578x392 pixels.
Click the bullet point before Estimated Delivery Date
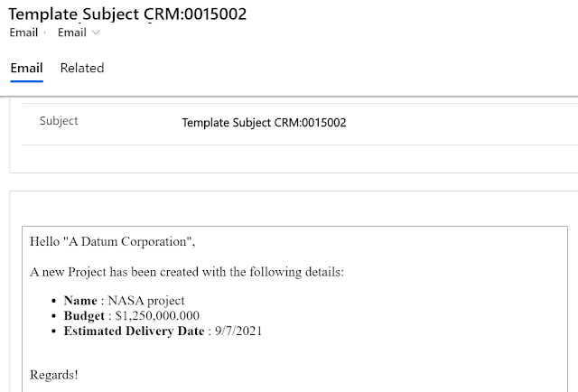point(53,331)
